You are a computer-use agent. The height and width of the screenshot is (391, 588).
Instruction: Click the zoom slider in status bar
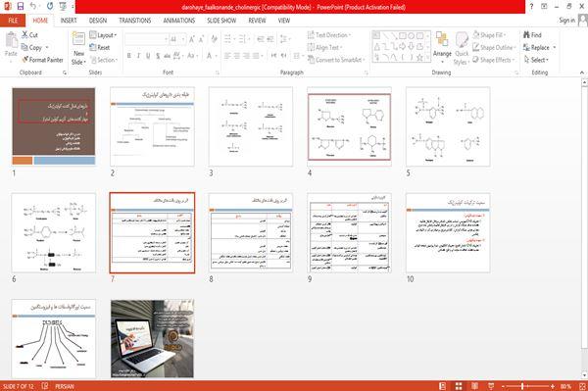pos(527,386)
